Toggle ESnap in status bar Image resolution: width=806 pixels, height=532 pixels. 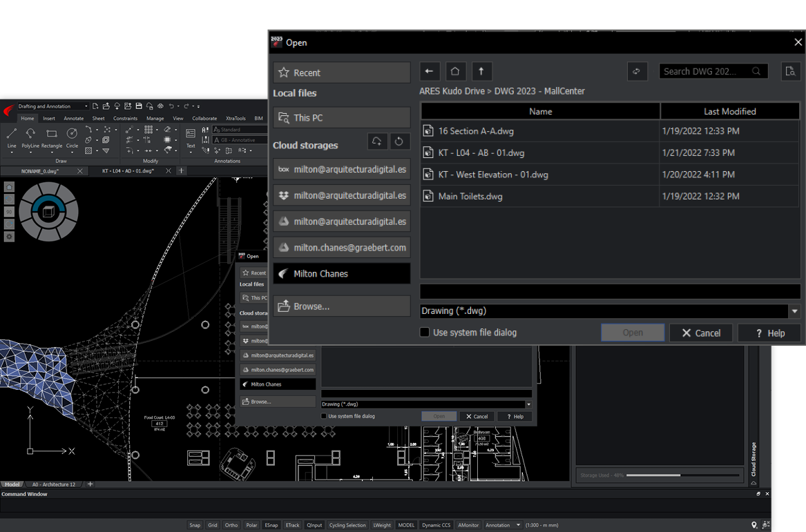271,525
